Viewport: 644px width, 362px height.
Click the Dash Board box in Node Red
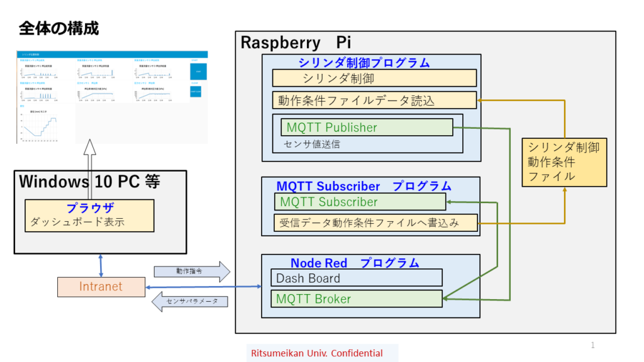(x=356, y=278)
